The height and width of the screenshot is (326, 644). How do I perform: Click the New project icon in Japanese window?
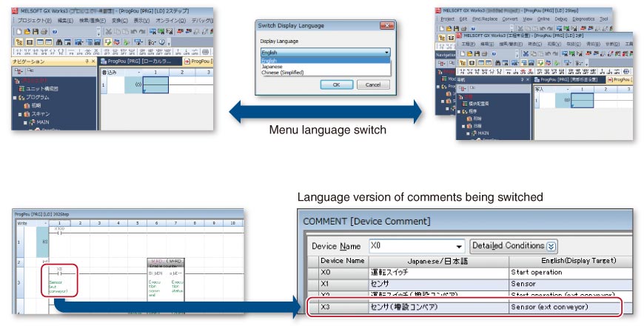(18, 32)
